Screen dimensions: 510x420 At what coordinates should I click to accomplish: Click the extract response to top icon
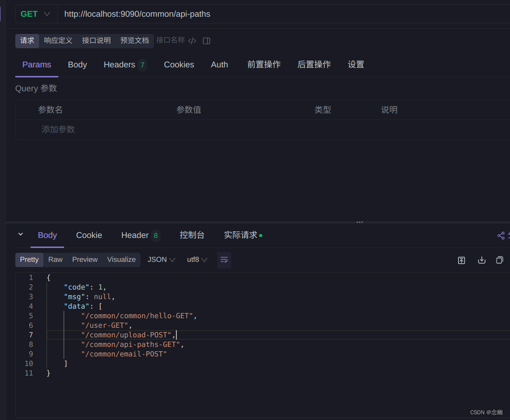point(461,260)
